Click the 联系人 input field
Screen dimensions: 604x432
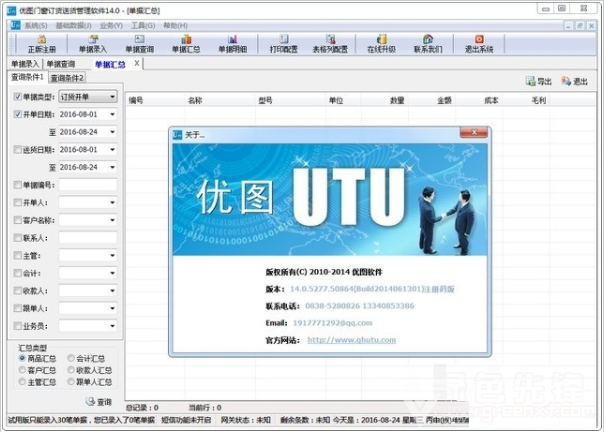pyautogui.click(x=88, y=238)
